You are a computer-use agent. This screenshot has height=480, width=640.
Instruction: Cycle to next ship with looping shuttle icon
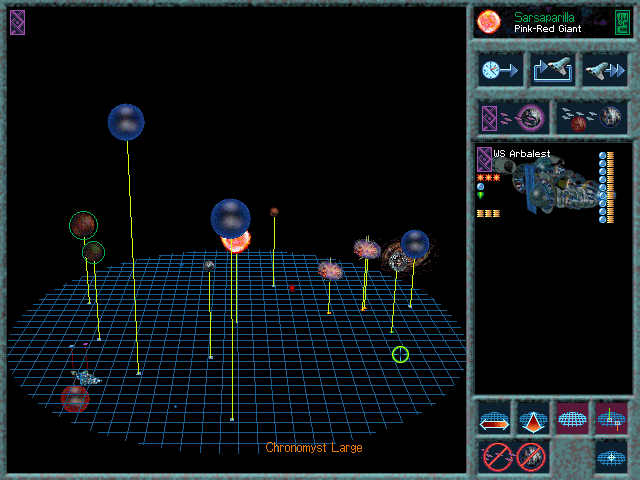tap(553, 70)
